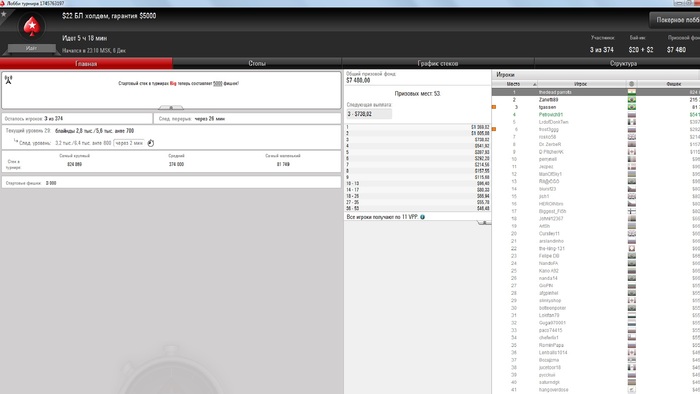Select player row nanda14
The height and width of the screenshot is (394, 700).
point(596,278)
